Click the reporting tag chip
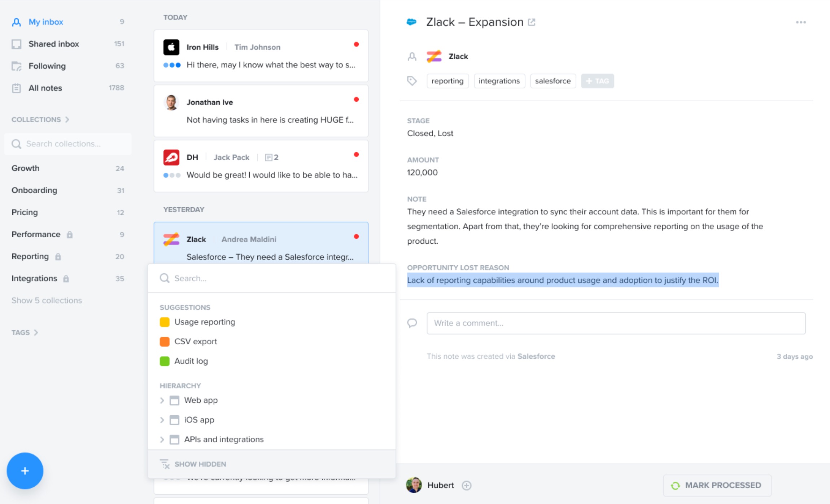 (447, 81)
